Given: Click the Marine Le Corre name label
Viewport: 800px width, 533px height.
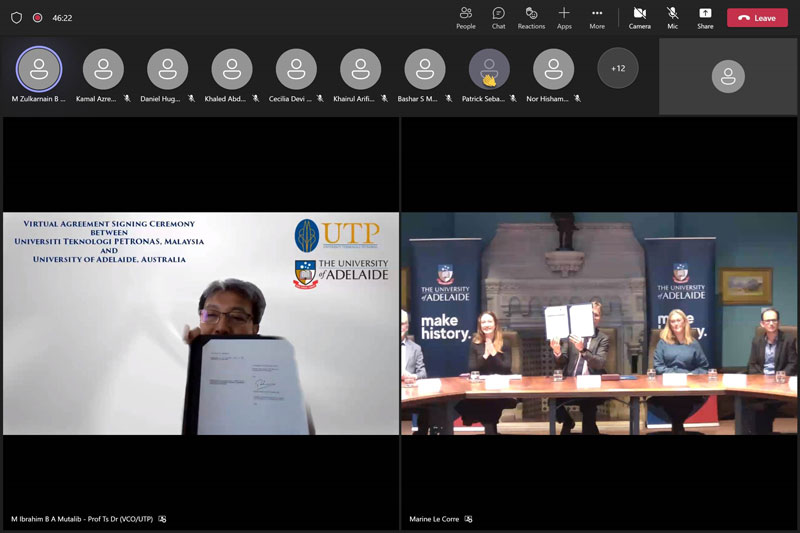Looking at the screenshot, I should tap(434, 519).
